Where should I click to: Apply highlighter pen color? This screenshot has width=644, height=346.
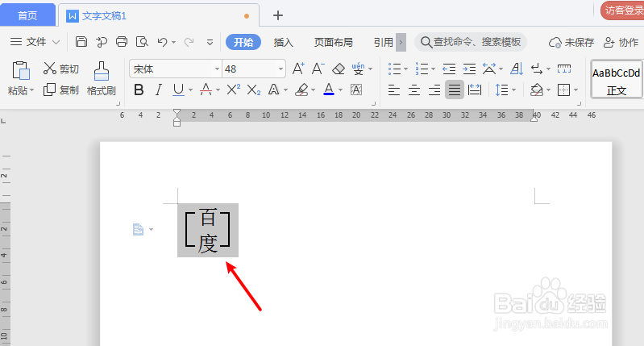pos(302,90)
